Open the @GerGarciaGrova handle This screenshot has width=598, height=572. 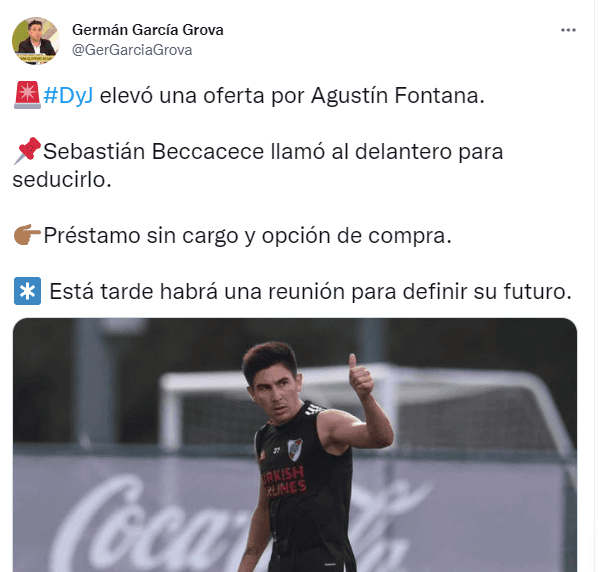point(132,50)
